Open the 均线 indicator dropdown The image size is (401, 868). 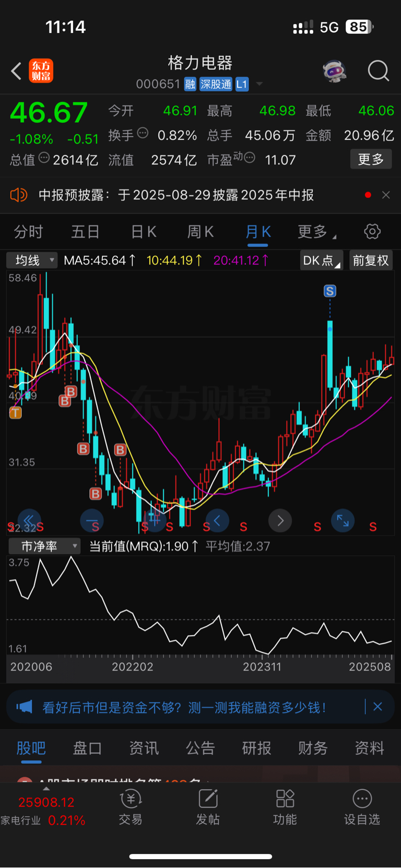point(32,260)
